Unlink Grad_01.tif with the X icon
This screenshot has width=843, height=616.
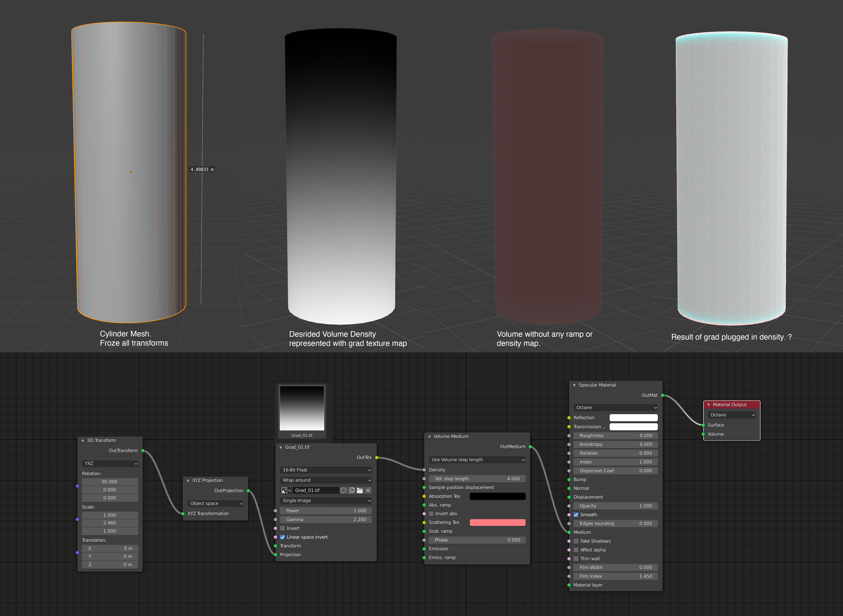click(x=368, y=490)
